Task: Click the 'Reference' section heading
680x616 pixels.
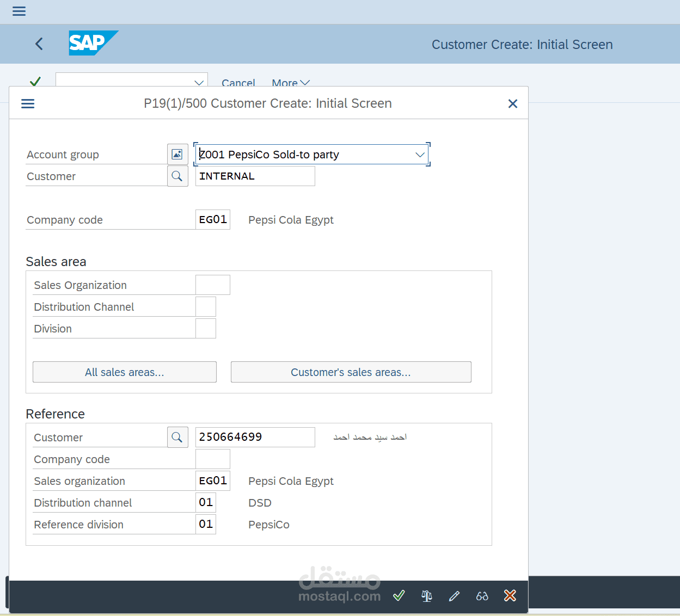Action: click(x=56, y=414)
